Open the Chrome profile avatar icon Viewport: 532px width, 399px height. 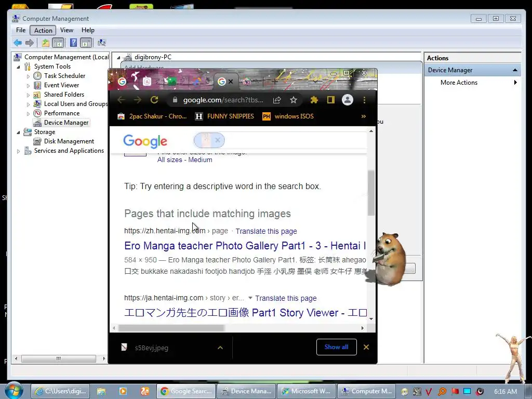[x=348, y=100]
